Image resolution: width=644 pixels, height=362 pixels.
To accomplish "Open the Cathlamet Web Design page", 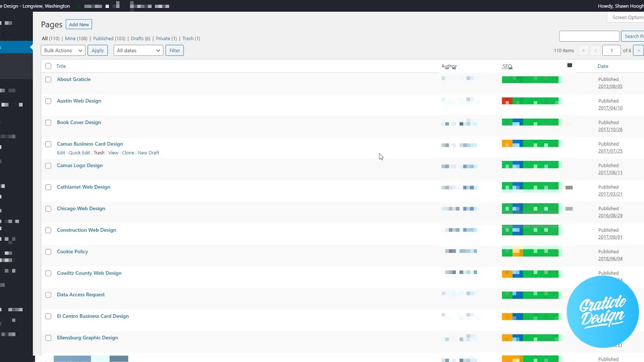I will (x=84, y=187).
